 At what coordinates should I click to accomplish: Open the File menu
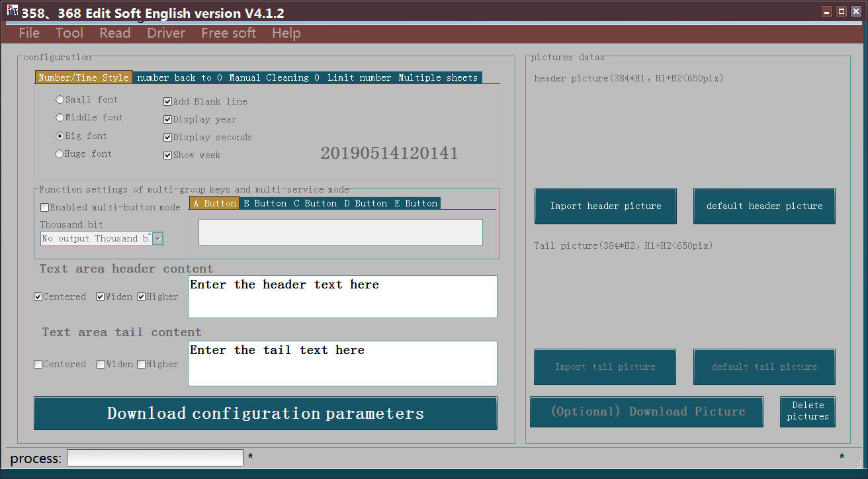(x=29, y=33)
